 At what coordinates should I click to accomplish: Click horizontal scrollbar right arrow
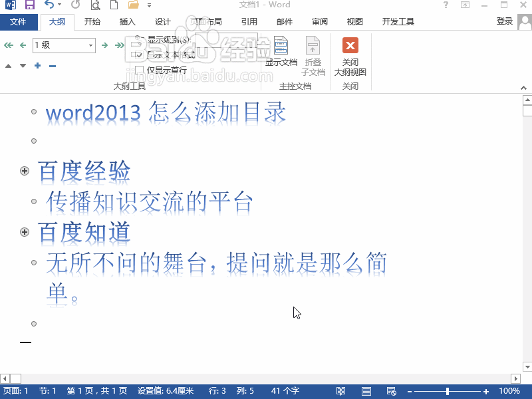pos(516,378)
